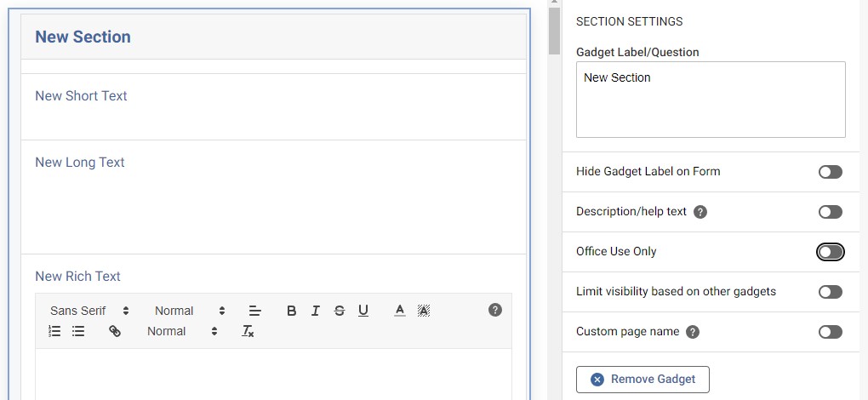Image resolution: width=868 pixels, height=400 pixels.
Task: Click the Gadget Label/Question text box
Action: pos(711,100)
